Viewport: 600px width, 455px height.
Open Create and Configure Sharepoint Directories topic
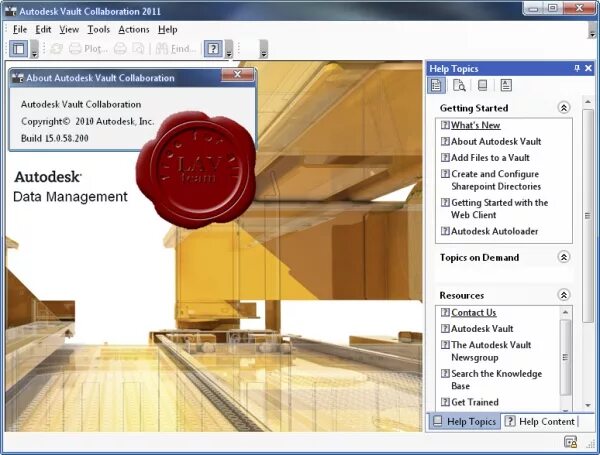pos(496,180)
